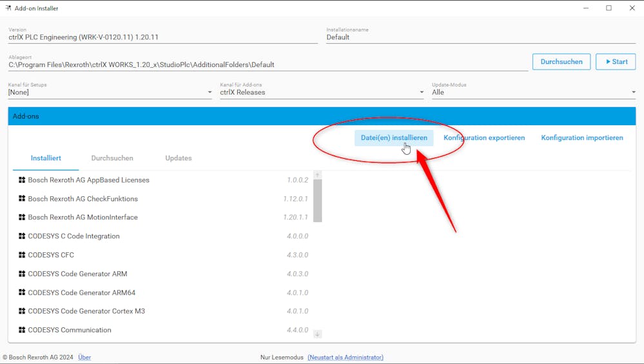Click the CODESYS C Code Integration add-on icon

click(x=22, y=236)
